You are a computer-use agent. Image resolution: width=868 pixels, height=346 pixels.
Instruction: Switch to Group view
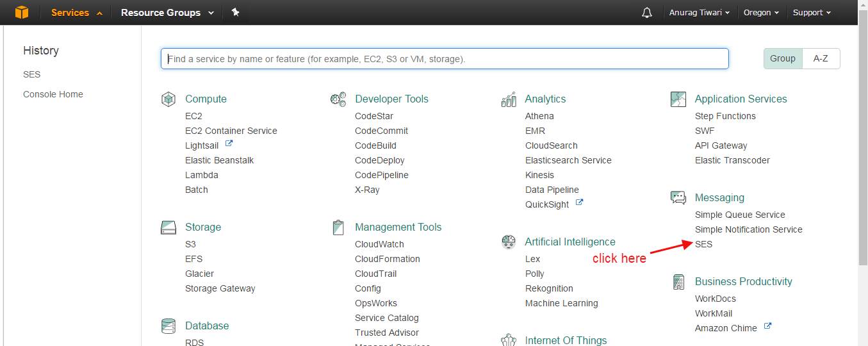tap(782, 58)
